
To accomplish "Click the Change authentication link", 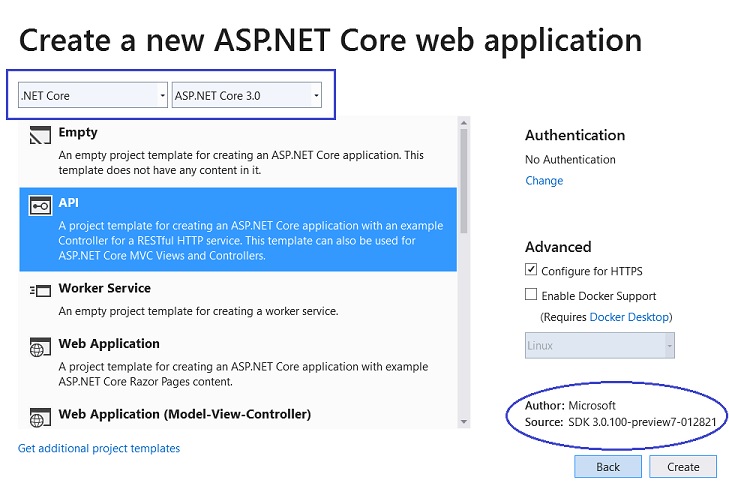I will [x=544, y=180].
